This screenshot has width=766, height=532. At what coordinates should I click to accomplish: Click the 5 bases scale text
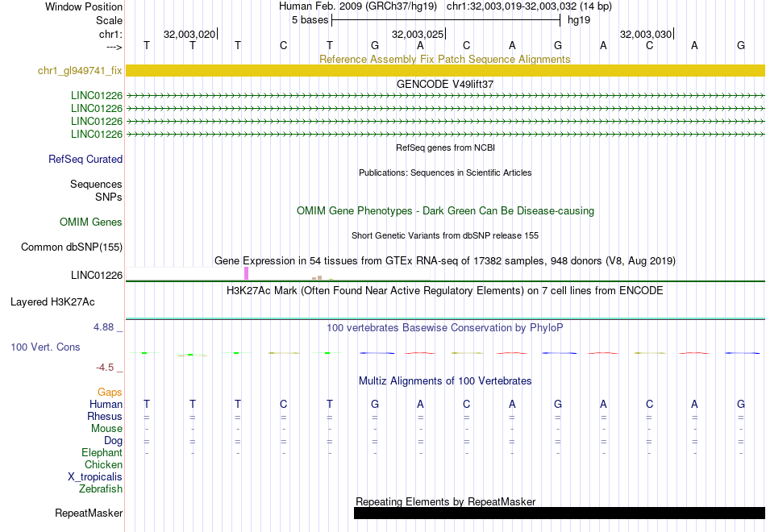click(310, 20)
